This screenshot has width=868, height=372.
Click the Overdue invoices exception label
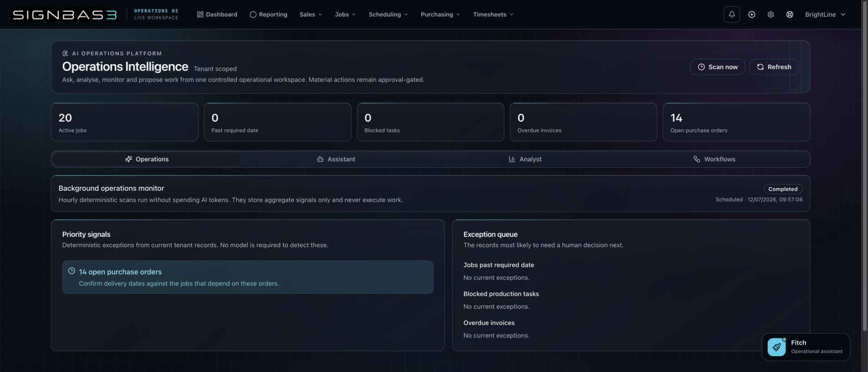click(x=489, y=323)
